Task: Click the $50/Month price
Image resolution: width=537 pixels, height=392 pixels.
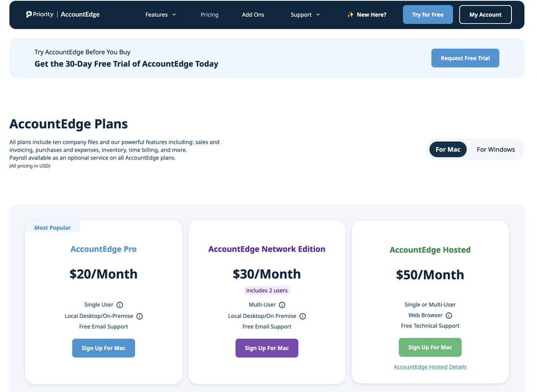Action: click(430, 275)
